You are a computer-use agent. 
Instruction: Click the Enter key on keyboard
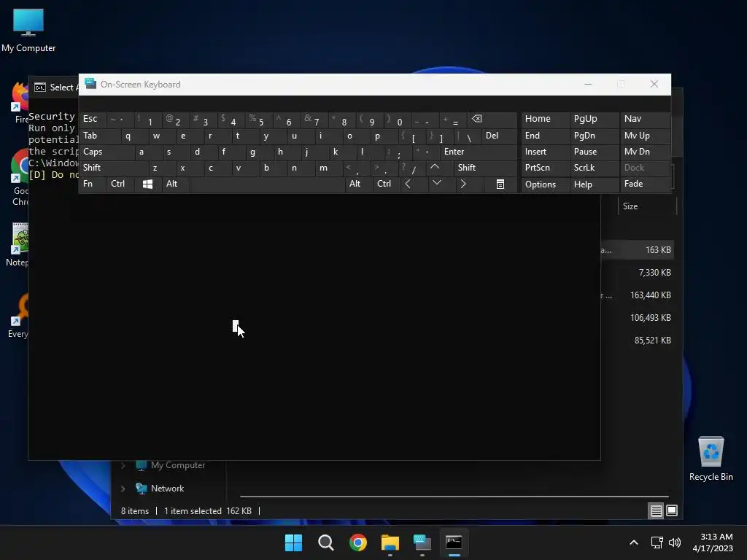tap(479, 152)
